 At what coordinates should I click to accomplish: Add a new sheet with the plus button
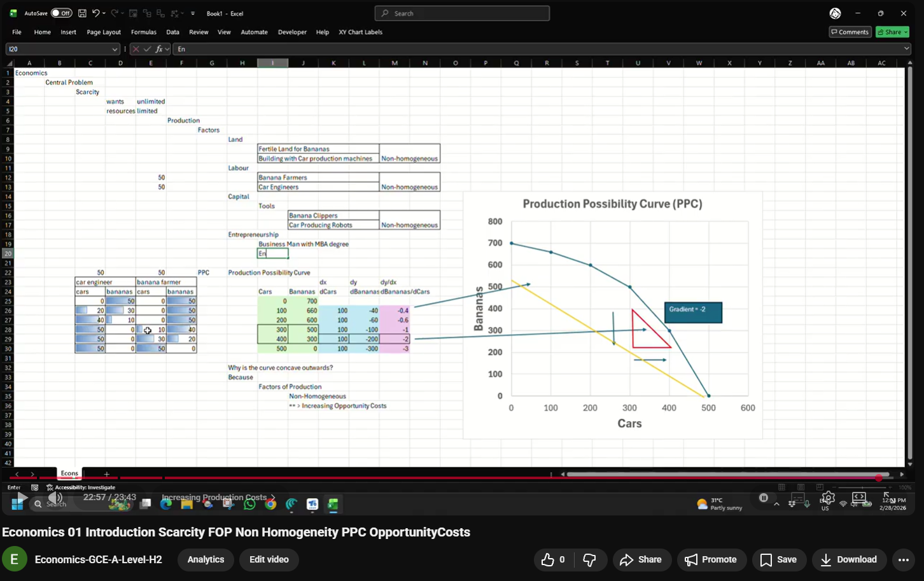106,474
